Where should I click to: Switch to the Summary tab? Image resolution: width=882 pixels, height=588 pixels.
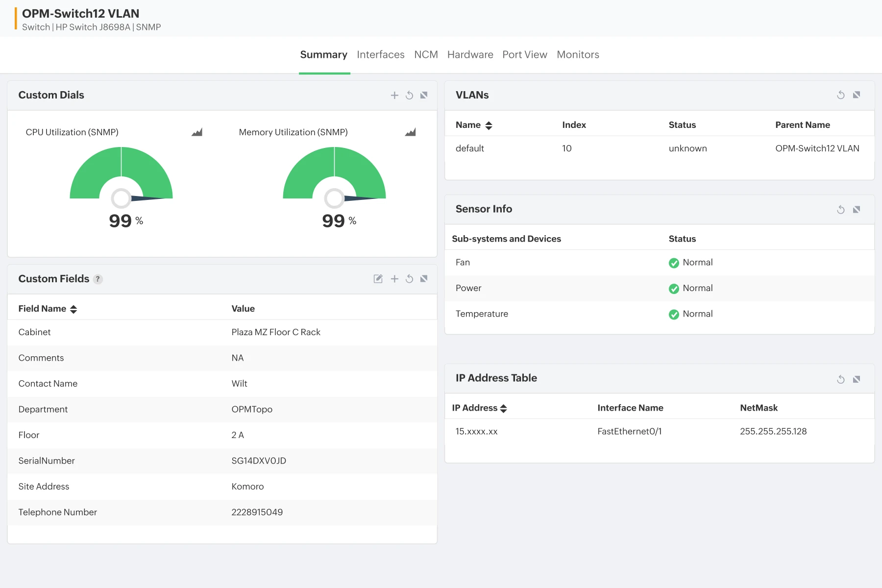pyautogui.click(x=324, y=54)
